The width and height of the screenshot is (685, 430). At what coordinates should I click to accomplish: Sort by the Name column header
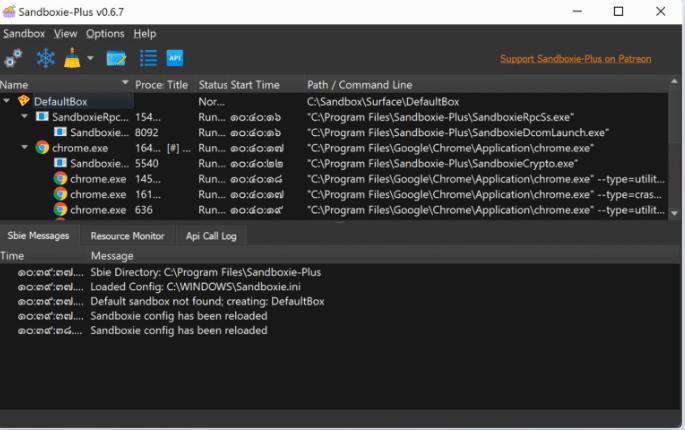click(x=14, y=85)
